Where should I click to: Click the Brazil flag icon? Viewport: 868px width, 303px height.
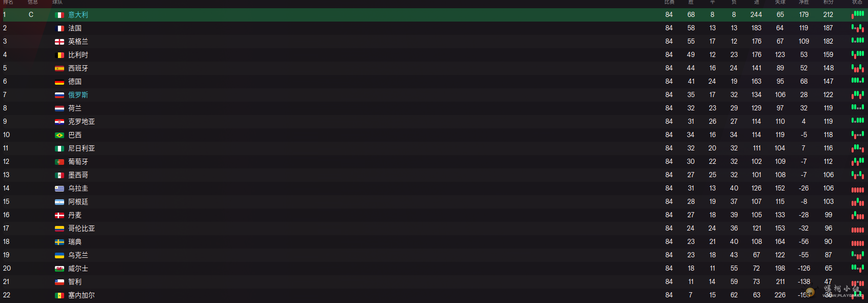[60, 135]
